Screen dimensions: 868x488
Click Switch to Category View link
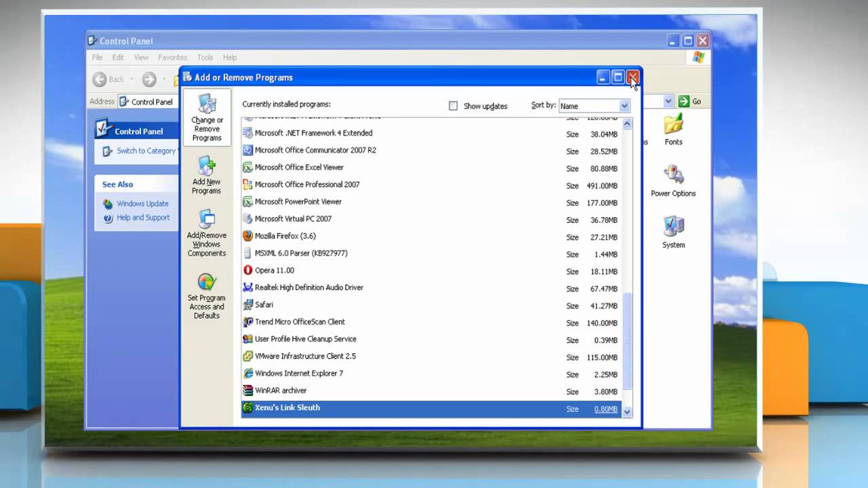pos(146,151)
